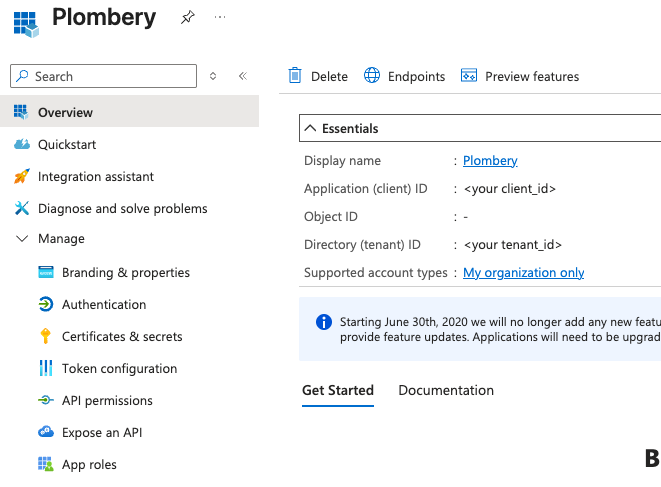Focus the sidebar Search field
This screenshot has width=661, height=487.
coord(103,76)
